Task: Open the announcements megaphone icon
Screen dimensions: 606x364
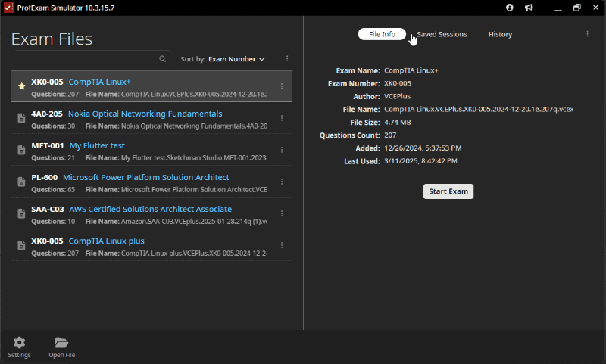Action: tap(528, 8)
